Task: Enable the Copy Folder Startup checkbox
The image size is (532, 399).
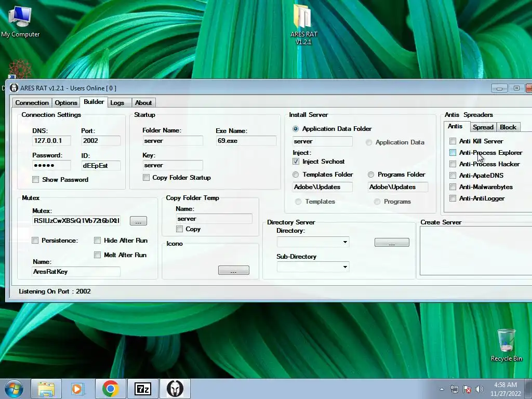Action: coord(146,178)
